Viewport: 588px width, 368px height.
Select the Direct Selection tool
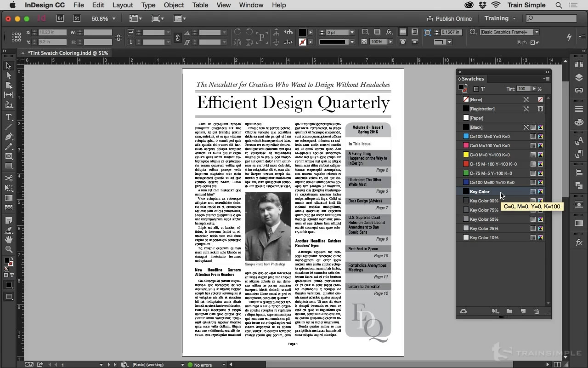coord(8,75)
